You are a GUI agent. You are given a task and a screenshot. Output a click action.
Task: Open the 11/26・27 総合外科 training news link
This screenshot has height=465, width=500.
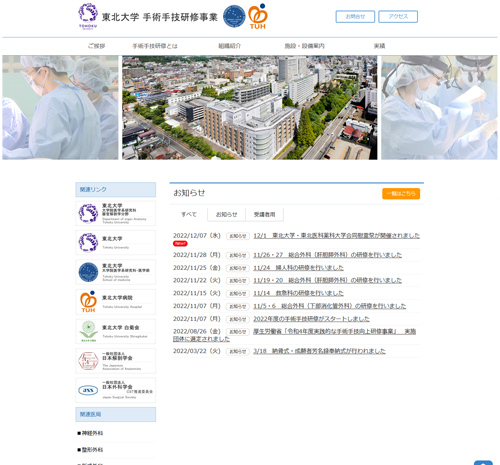pyautogui.click(x=327, y=255)
